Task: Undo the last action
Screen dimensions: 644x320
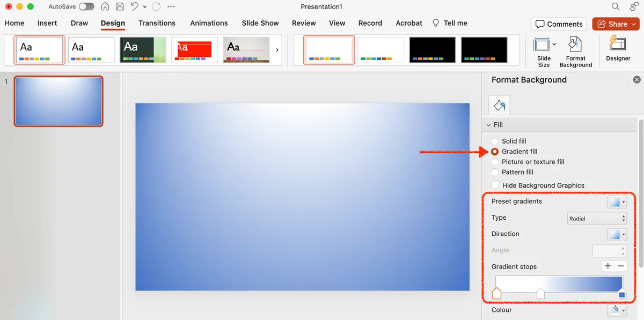Action: click(x=135, y=7)
